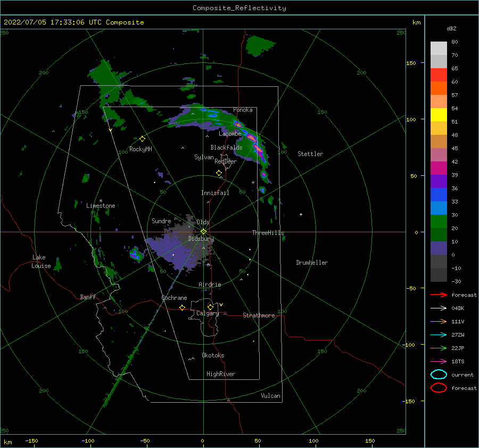Click the Airdrie city label
Screen dimensions: 479x448
click(x=210, y=284)
